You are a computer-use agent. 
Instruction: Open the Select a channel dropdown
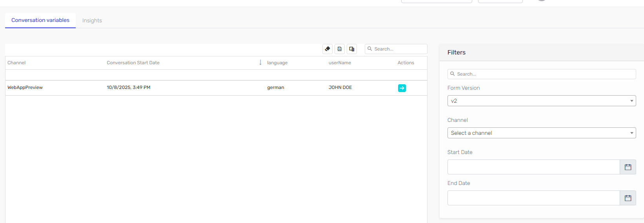pos(541,133)
